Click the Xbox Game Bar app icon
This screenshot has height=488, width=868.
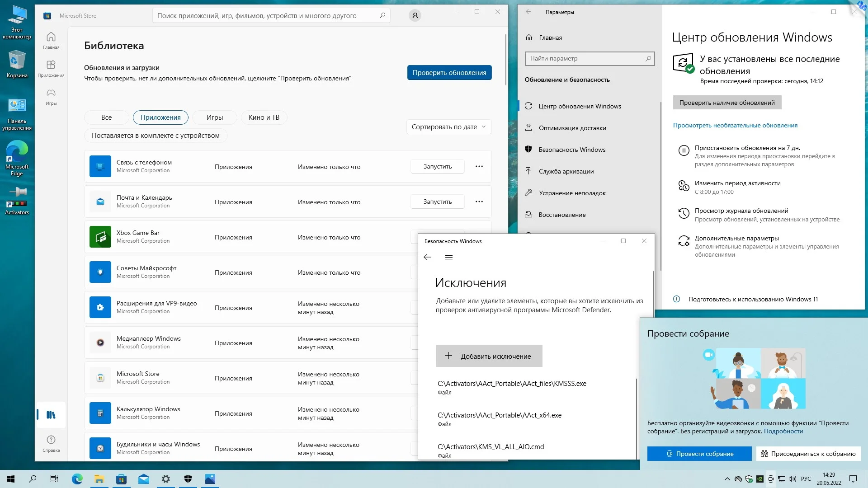[100, 237]
